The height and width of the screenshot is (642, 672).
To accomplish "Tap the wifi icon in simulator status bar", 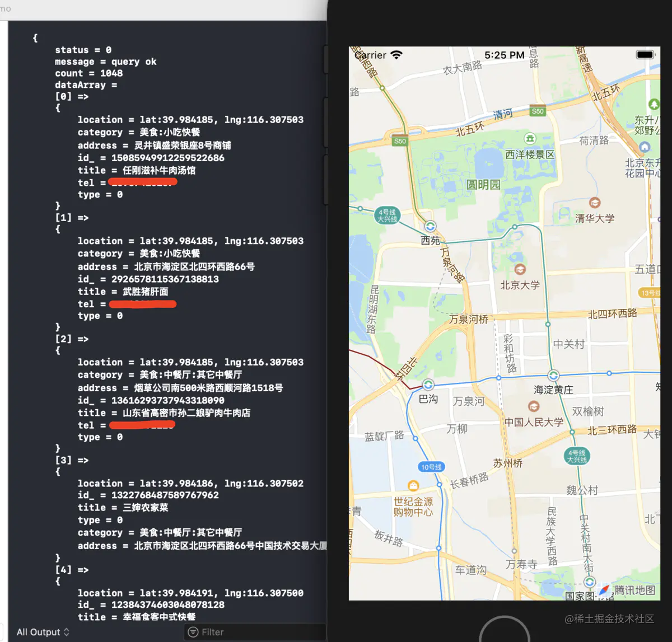I will (x=396, y=55).
